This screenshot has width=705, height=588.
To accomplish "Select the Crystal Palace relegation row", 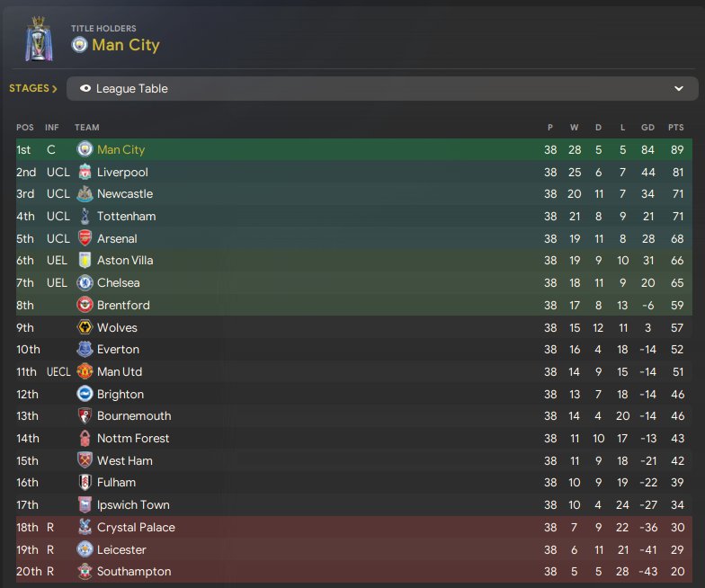I will coord(354,527).
